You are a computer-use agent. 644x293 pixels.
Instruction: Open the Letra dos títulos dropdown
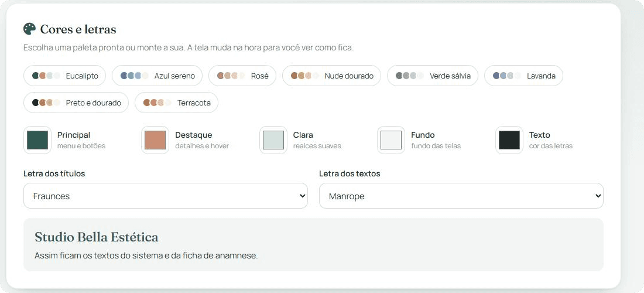pos(166,196)
